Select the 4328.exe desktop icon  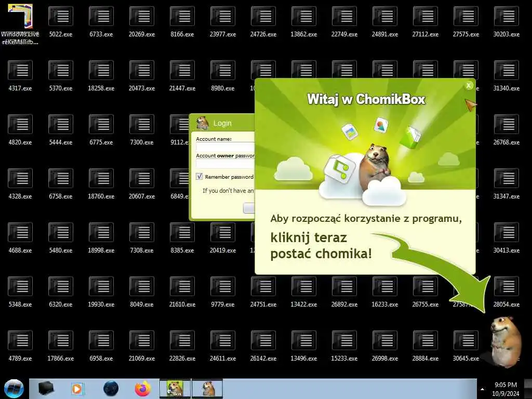point(20,183)
